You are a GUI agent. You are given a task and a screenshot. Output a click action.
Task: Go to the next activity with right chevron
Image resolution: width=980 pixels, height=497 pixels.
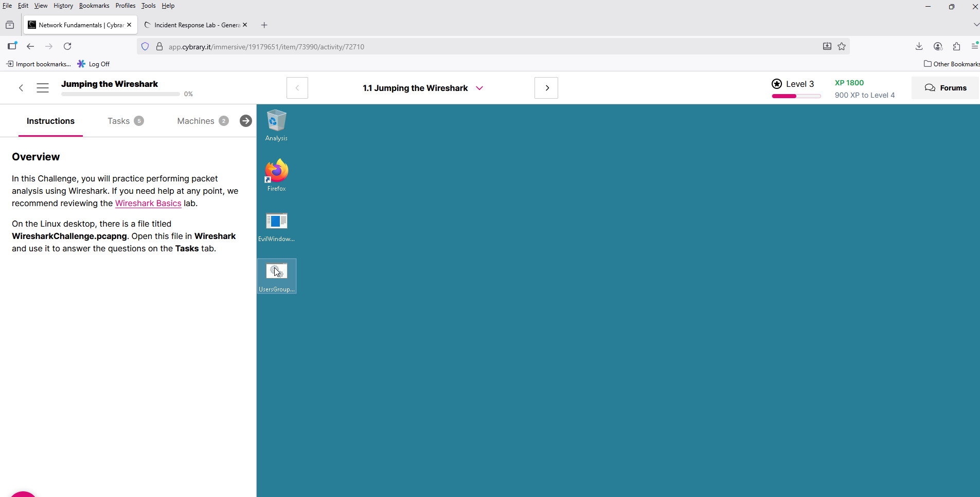tap(546, 88)
